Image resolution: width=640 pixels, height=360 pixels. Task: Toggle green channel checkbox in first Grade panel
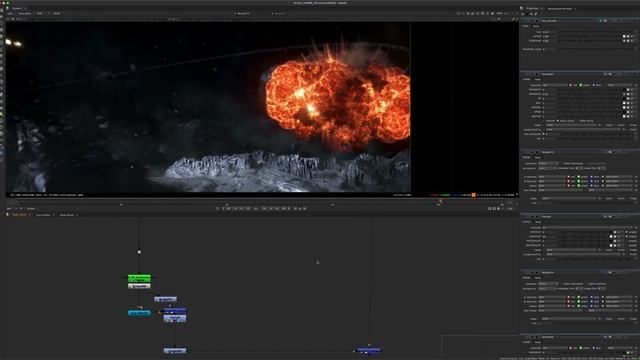pyautogui.click(x=580, y=85)
